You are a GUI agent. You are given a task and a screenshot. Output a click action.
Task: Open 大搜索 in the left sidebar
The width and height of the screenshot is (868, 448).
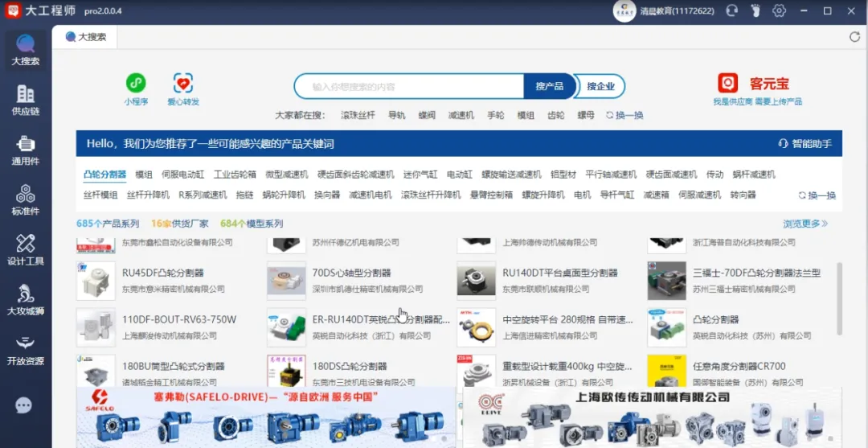tap(26, 51)
